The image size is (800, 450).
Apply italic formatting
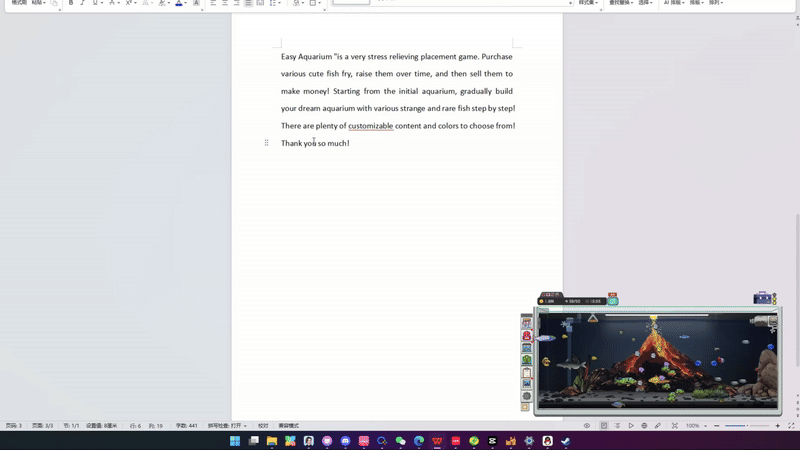point(83,3)
